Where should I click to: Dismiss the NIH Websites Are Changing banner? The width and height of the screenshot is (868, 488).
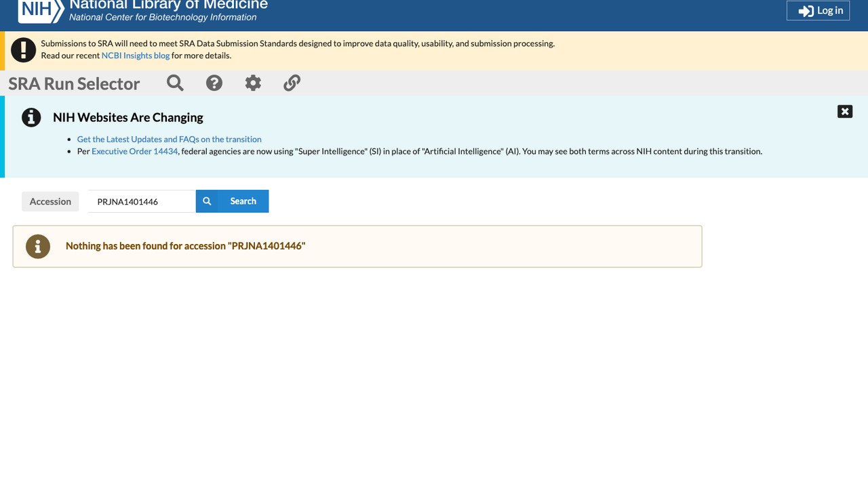click(845, 112)
